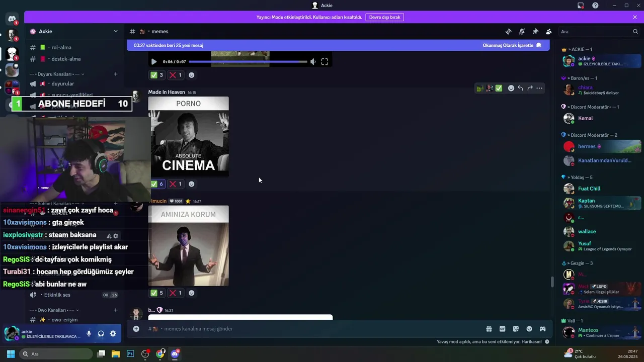This screenshot has height=362, width=644.
Task: Add reaction under the AMINIZA KORUM image
Action: [x=191, y=293]
